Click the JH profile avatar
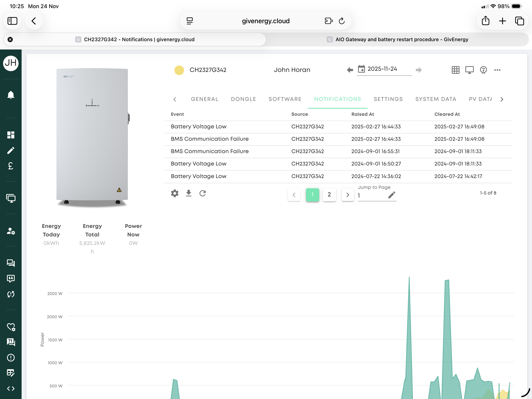Screen dimensions: 532x399 11,63
